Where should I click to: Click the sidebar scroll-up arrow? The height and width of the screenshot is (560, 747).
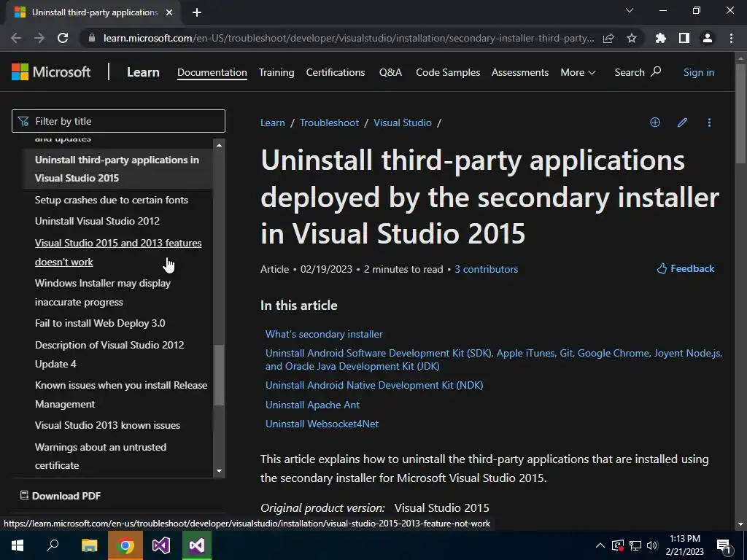click(x=219, y=145)
